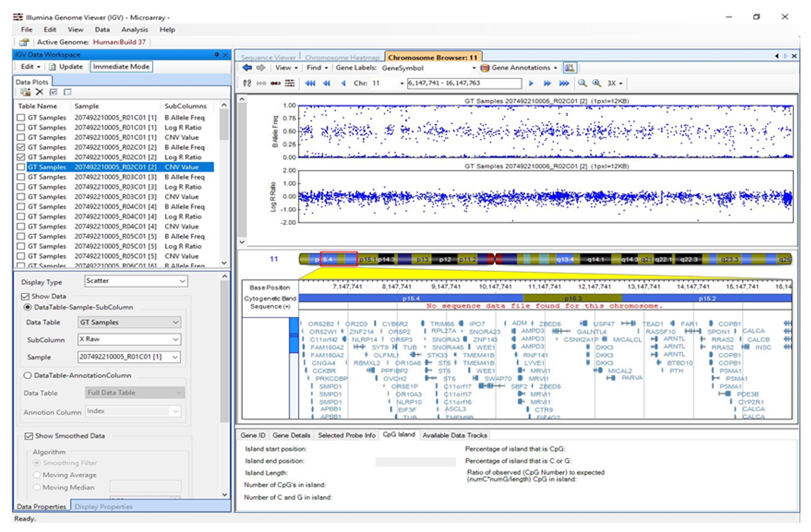Click the plot area vertical scrollbar

pos(242,170)
